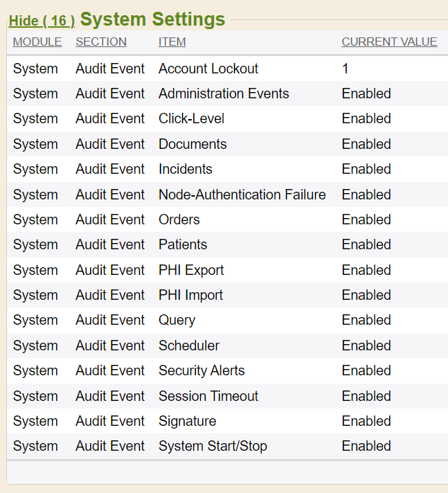Image resolution: width=448 pixels, height=493 pixels.
Task: Select the Query audit event row
Action: [x=177, y=320]
